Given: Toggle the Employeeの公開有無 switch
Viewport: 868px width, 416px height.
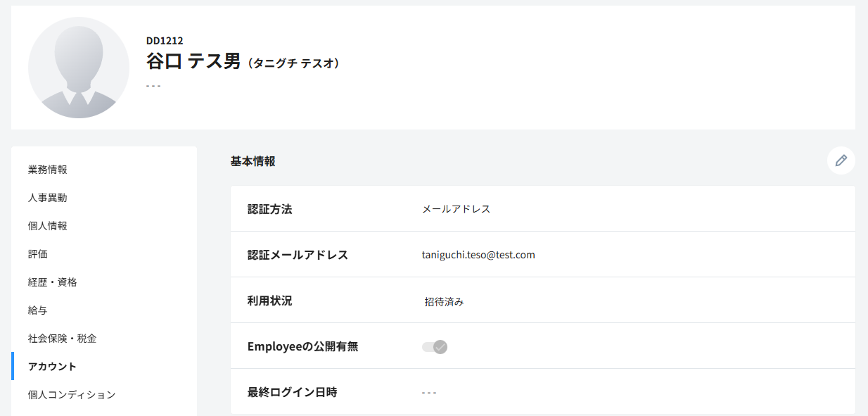Looking at the screenshot, I should coord(435,346).
